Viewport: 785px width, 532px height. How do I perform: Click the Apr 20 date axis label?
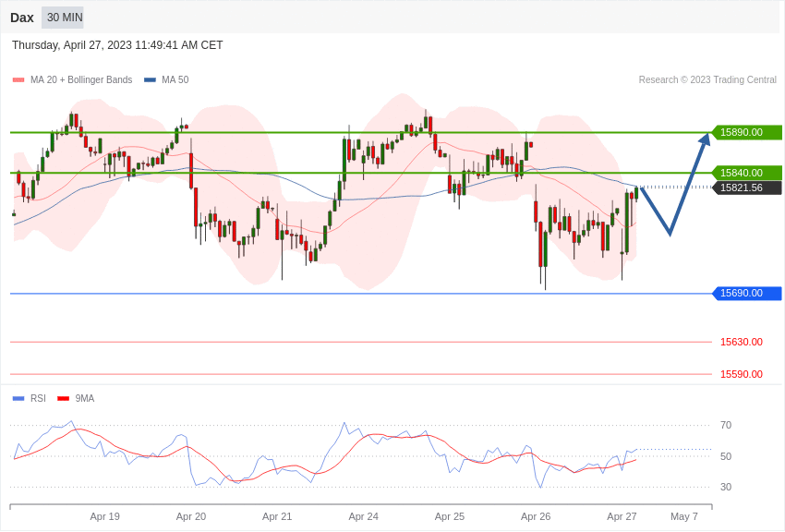pos(191,516)
